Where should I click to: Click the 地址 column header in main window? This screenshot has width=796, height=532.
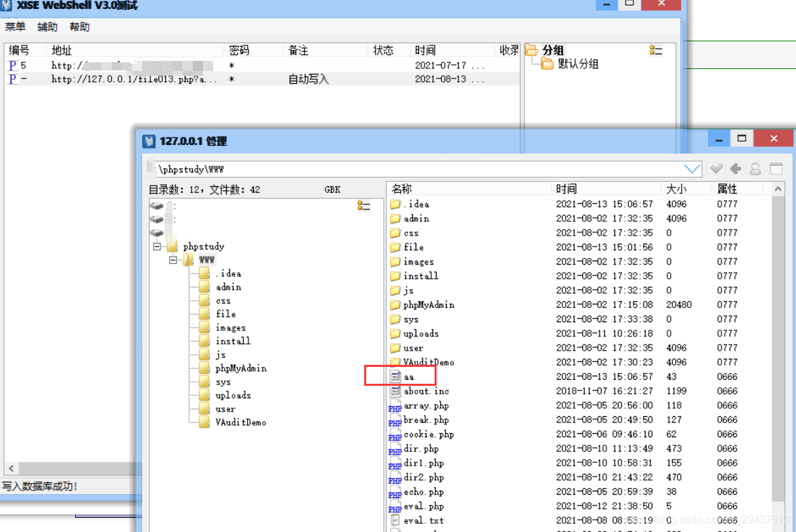click(x=135, y=50)
